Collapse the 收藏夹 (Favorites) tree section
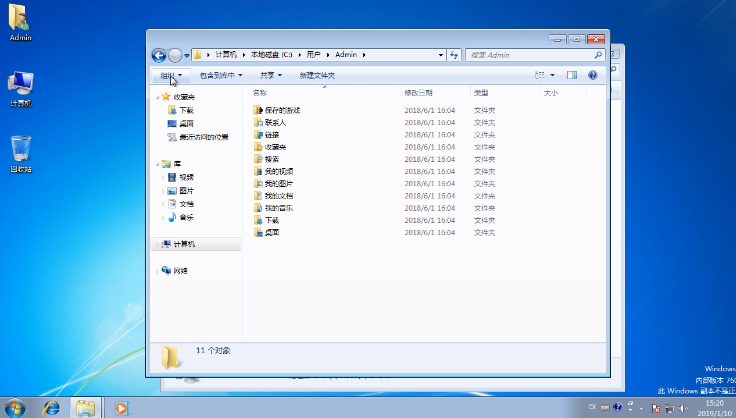 (157, 97)
